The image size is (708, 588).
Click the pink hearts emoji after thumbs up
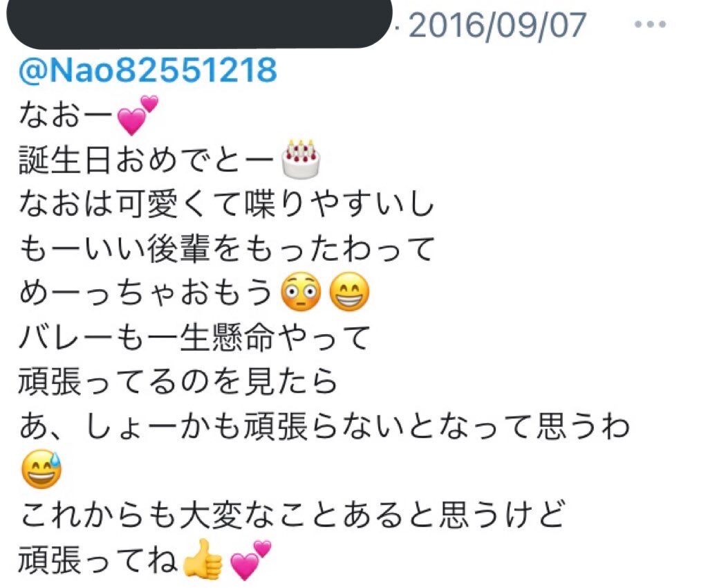pos(250,560)
